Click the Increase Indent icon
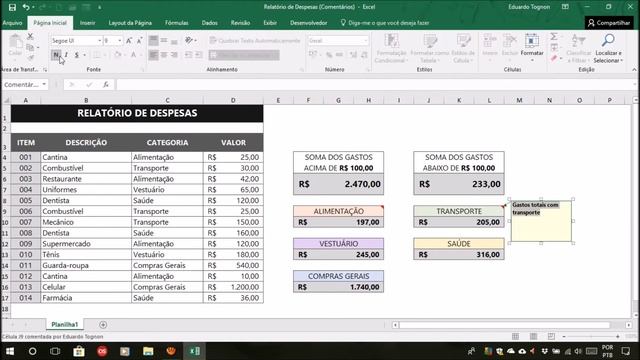The image size is (640, 360). click(x=199, y=55)
